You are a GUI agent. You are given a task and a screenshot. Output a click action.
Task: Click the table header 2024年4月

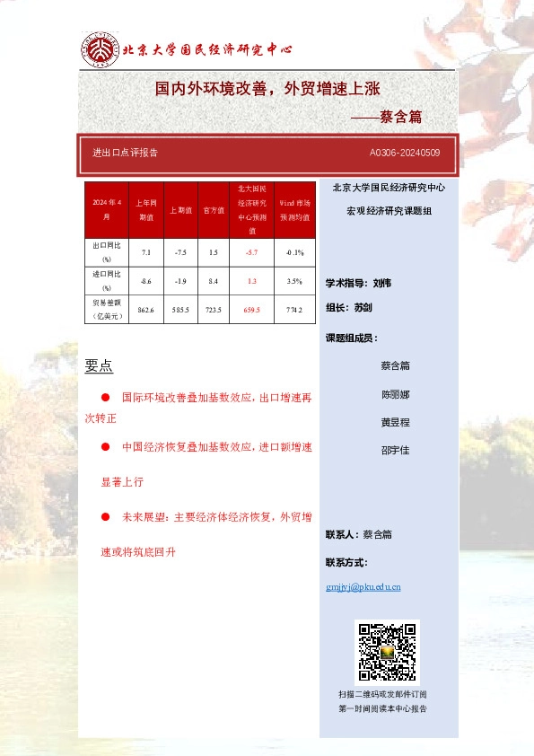point(107,210)
